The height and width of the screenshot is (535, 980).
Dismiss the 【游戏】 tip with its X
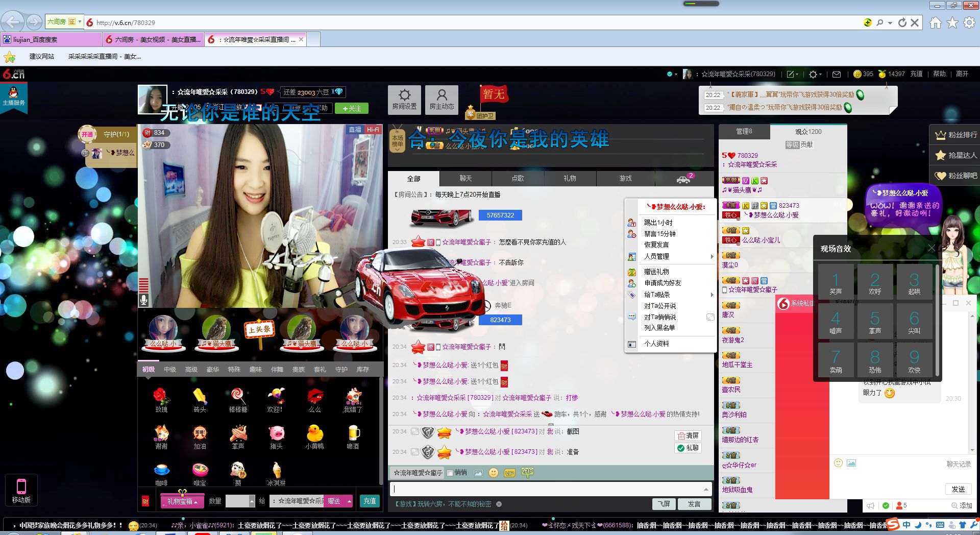point(499,504)
